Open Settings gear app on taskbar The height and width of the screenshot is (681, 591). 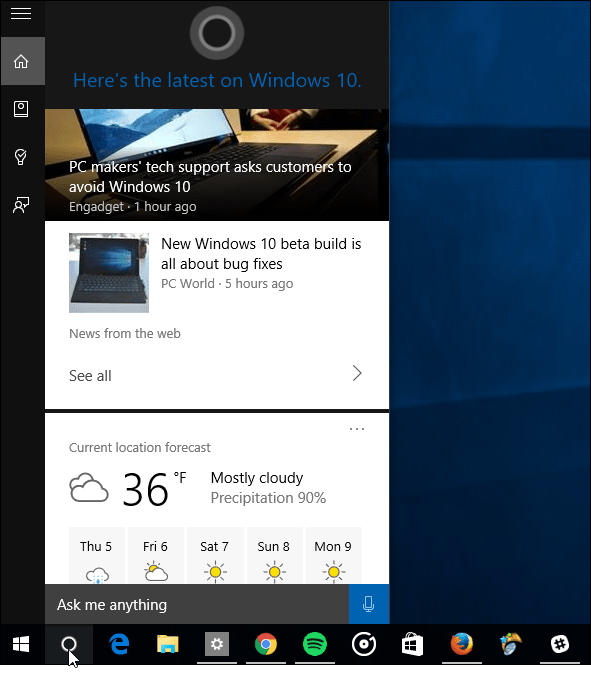point(217,644)
